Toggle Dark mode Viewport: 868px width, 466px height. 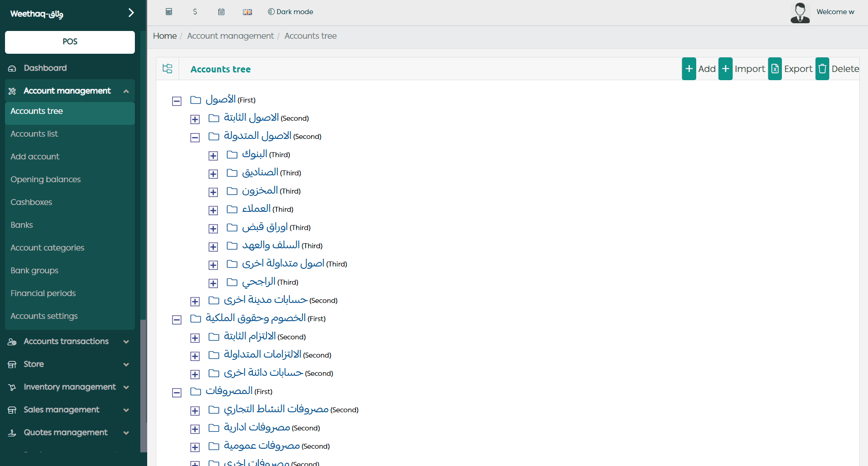point(290,12)
